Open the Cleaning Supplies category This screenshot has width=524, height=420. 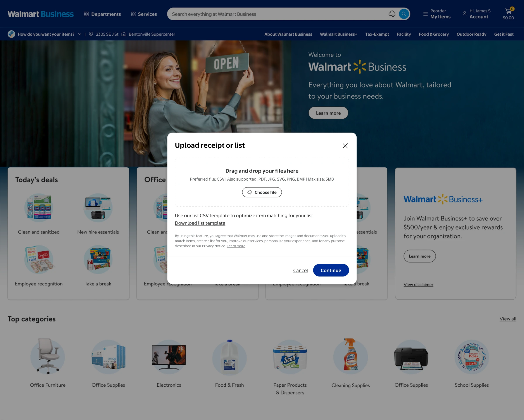point(350,363)
